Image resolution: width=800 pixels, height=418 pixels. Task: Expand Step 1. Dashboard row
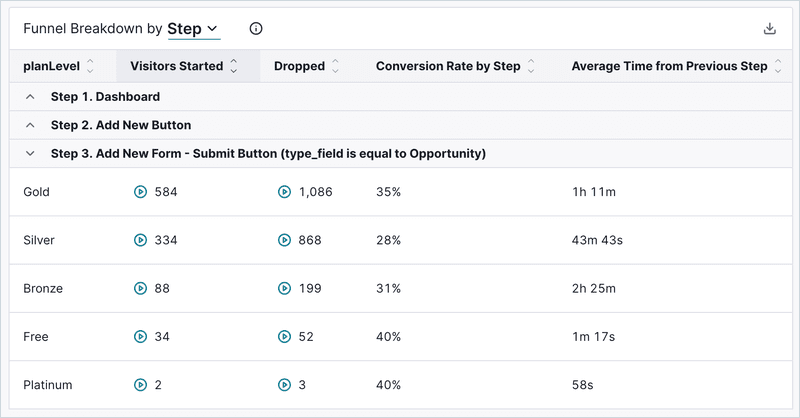click(30, 97)
